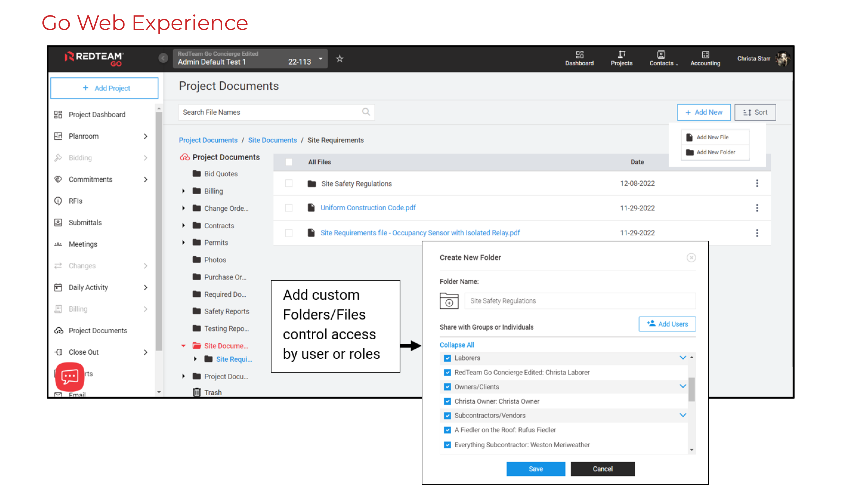The image size is (845, 504).
Task: Uncheck the Laborers group checkbox
Action: tap(447, 358)
